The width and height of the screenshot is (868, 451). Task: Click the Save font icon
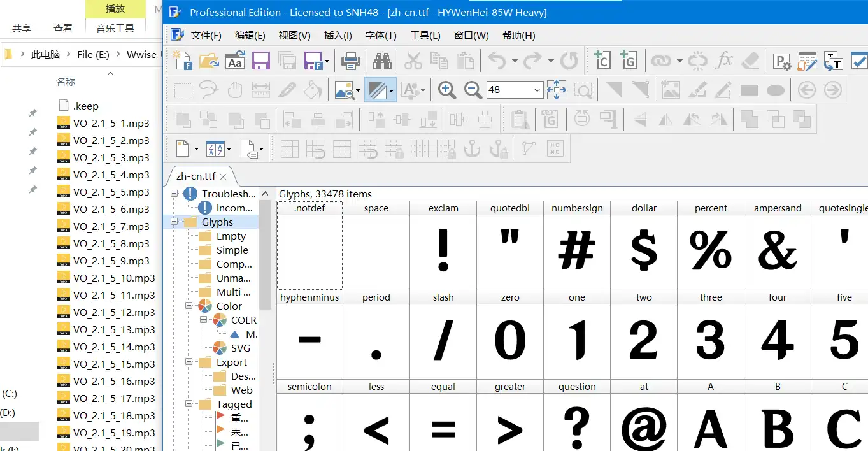pos(261,61)
